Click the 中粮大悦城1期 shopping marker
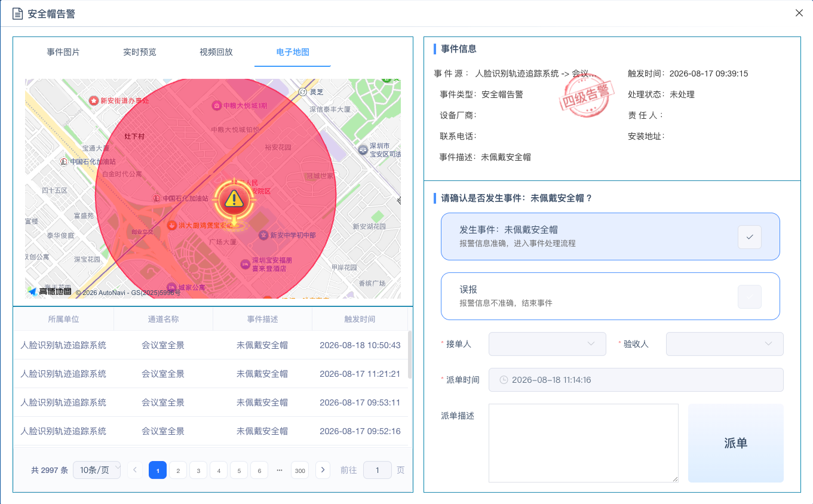 (x=217, y=106)
